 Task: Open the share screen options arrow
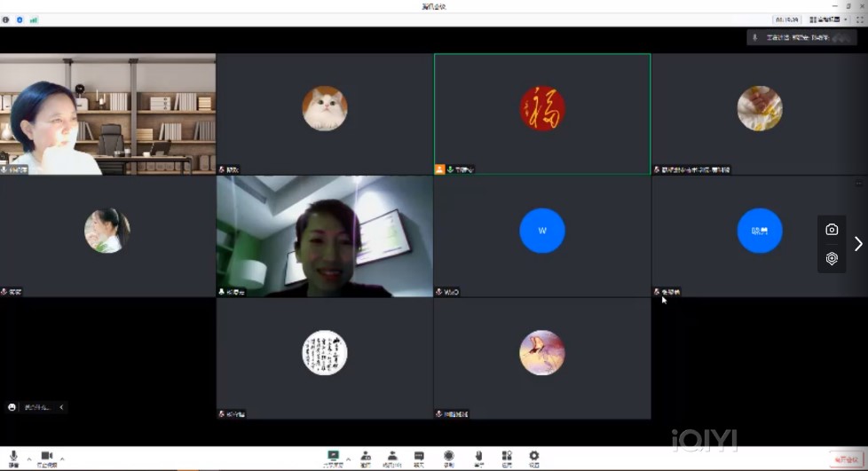click(x=348, y=459)
